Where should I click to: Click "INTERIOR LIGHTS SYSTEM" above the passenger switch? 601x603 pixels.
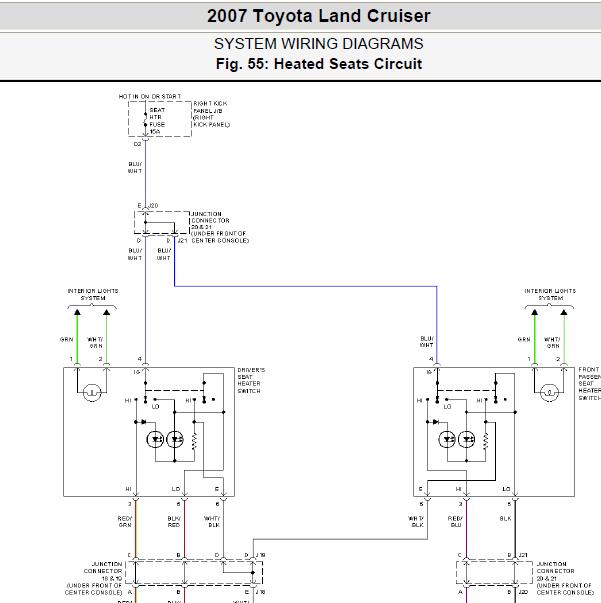click(x=550, y=295)
